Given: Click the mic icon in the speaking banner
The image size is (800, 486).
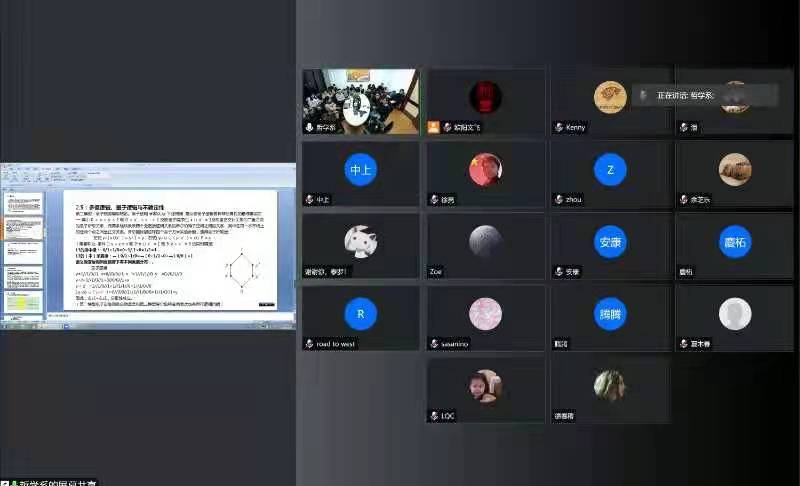Looking at the screenshot, I should 644,95.
